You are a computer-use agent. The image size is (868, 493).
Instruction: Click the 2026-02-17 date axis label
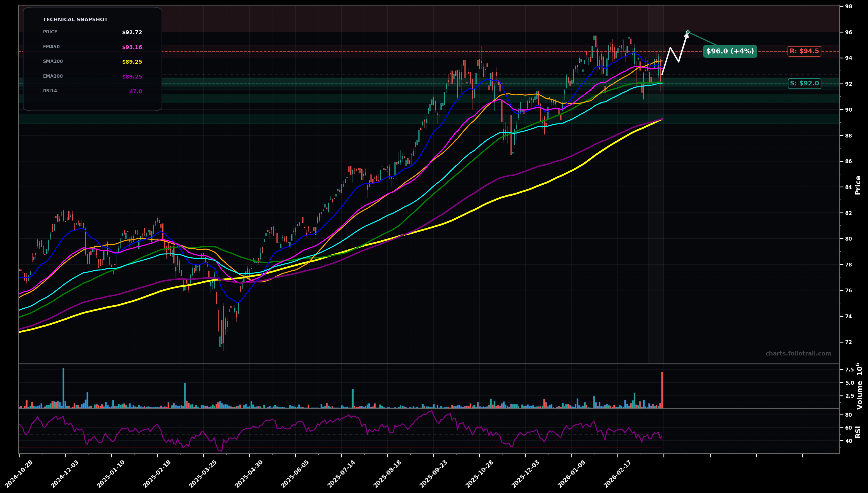[617, 474]
